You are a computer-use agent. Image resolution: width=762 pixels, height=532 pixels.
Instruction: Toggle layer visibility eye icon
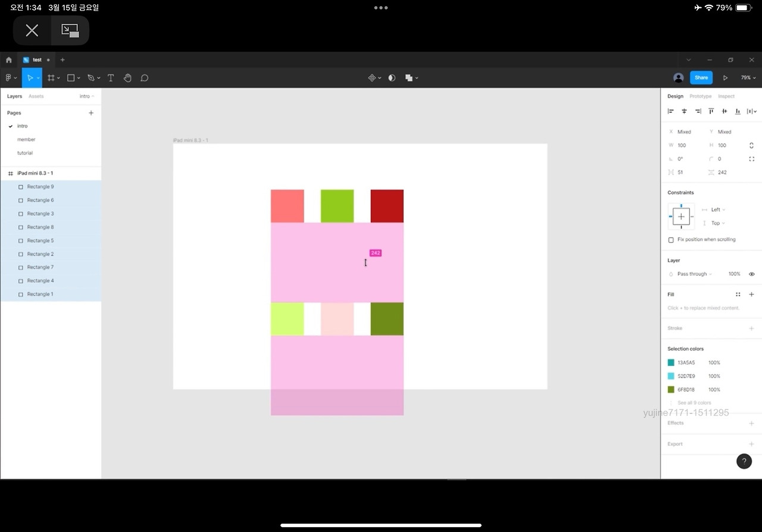[x=751, y=274]
